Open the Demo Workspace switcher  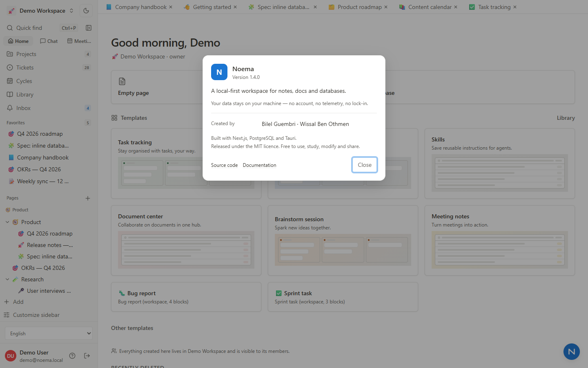(41, 11)
